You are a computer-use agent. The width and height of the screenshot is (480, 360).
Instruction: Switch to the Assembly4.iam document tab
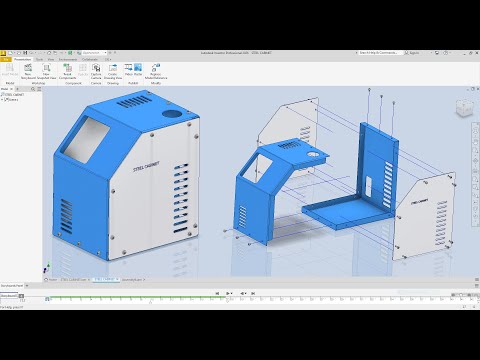pos(132,280)
